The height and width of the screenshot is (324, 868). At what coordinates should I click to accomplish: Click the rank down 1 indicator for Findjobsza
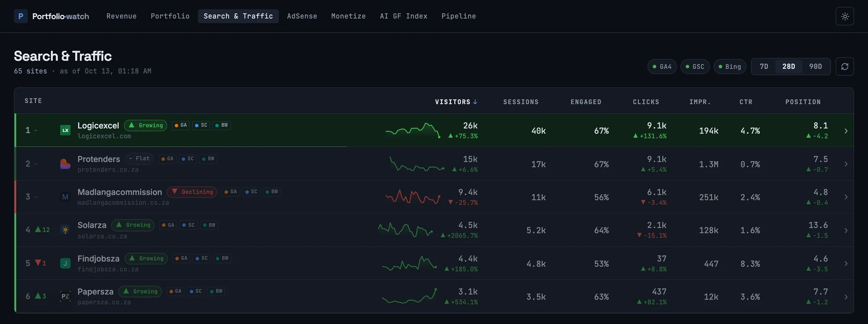(x=40, y=263)
